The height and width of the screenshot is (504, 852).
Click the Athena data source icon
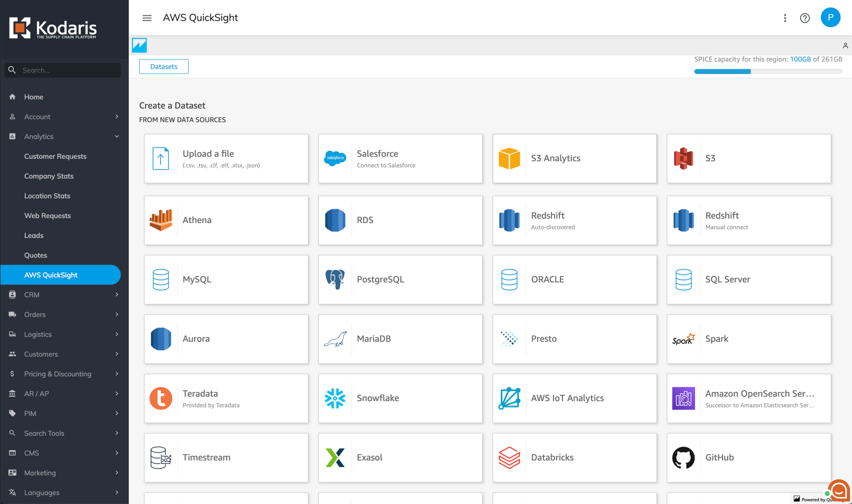click(x=161, y=220)
